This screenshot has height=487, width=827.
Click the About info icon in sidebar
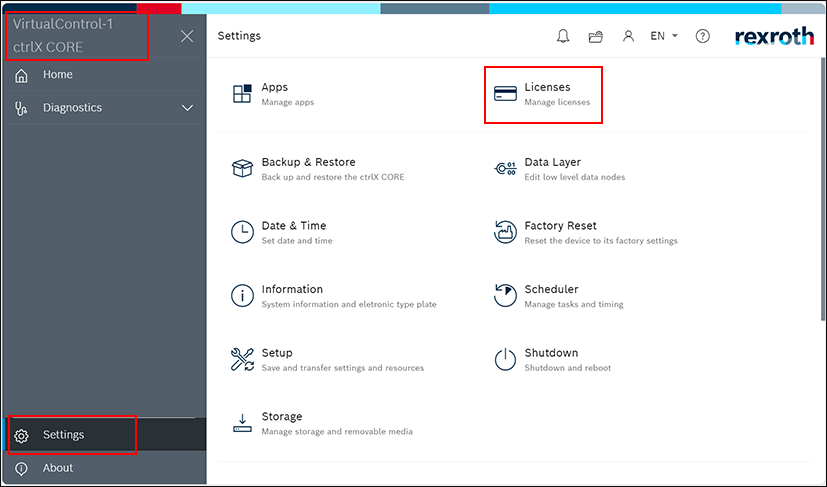[21, 469]
